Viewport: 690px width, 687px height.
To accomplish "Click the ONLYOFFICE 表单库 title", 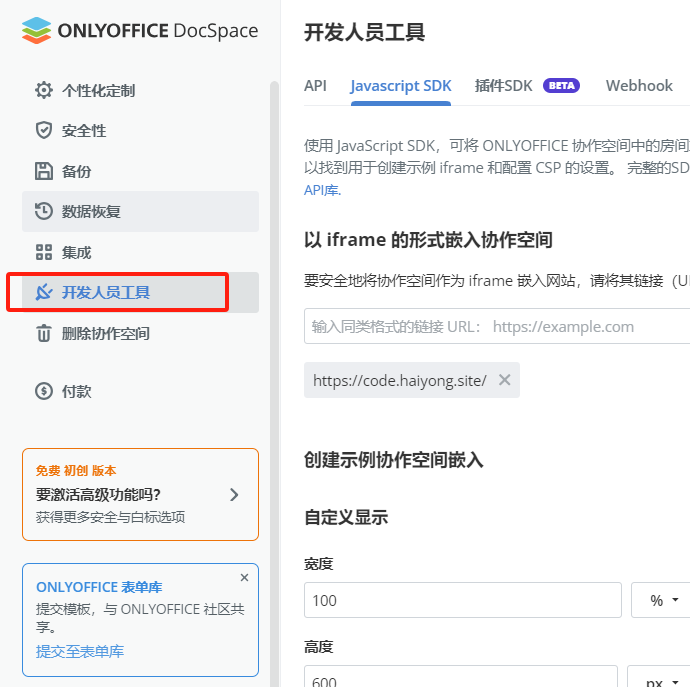I will (x=99, y=587).
